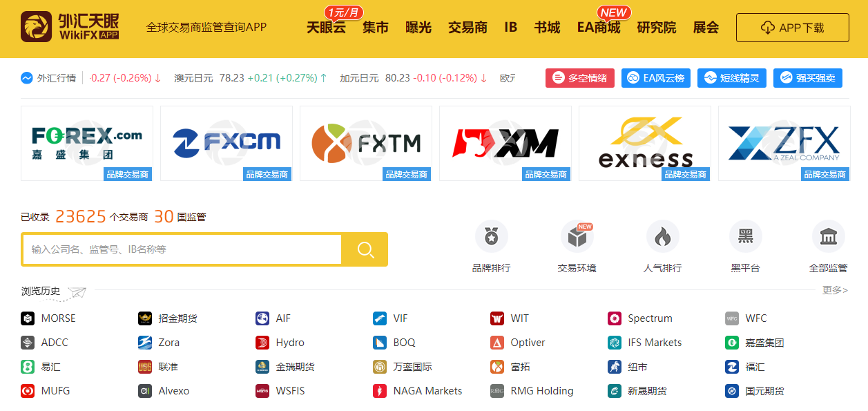Open the 交易商 menu item

coord(467,28)
